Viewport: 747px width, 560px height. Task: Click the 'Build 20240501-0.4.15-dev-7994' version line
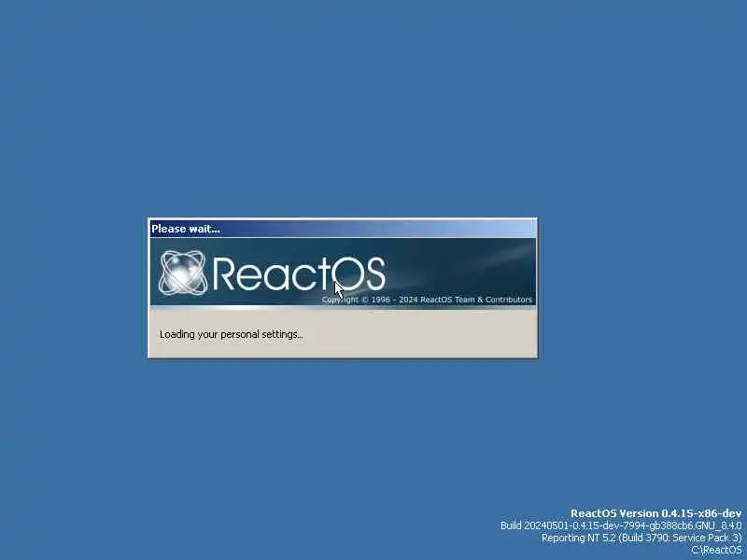pos(621,525)
